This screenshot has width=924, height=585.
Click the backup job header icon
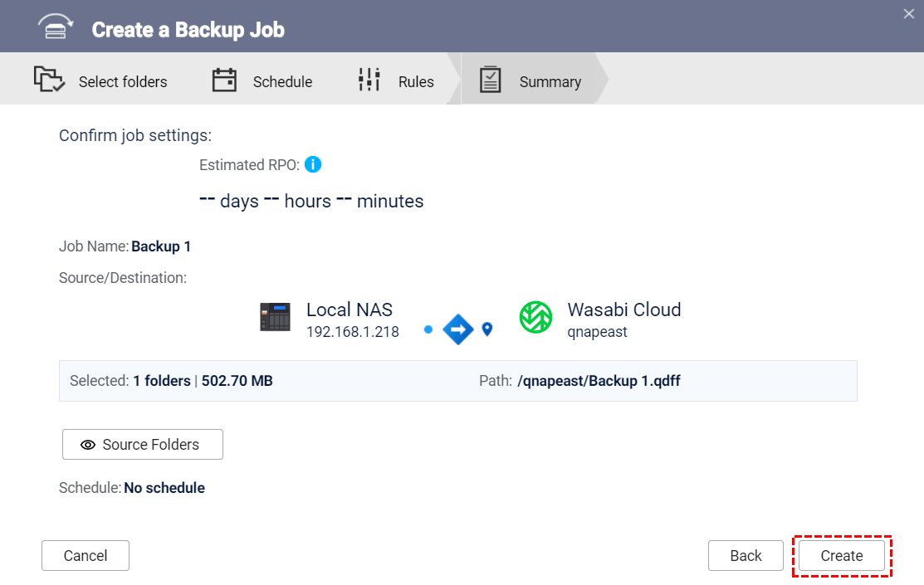pyautogui.click(x=56, y=28)
